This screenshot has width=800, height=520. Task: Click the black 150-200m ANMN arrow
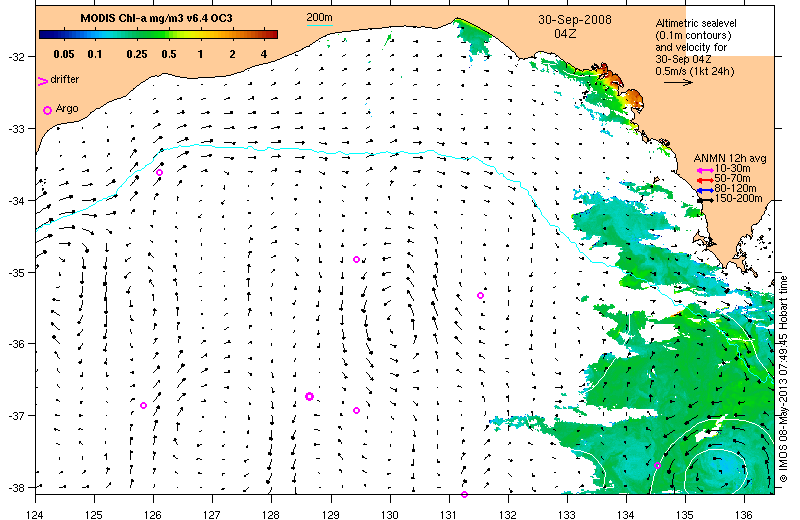(x=705, y=200)
